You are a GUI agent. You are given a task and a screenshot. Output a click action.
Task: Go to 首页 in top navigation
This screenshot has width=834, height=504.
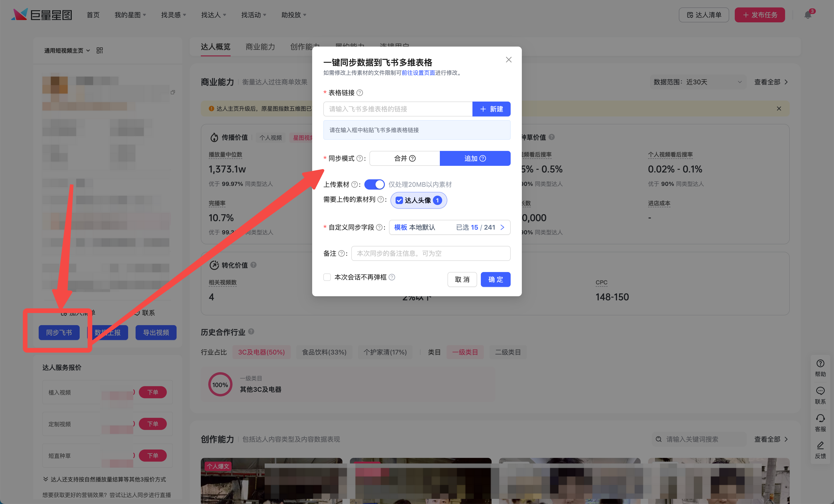point(93,15)
